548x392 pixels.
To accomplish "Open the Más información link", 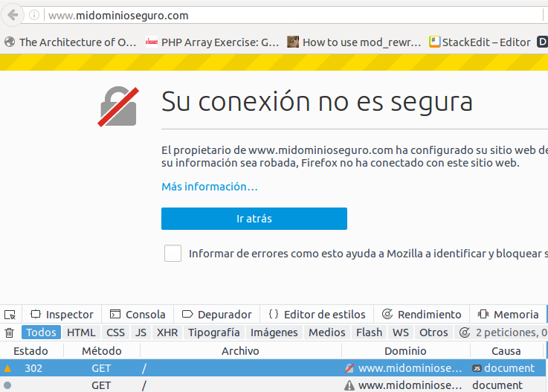I will [210, 187].
